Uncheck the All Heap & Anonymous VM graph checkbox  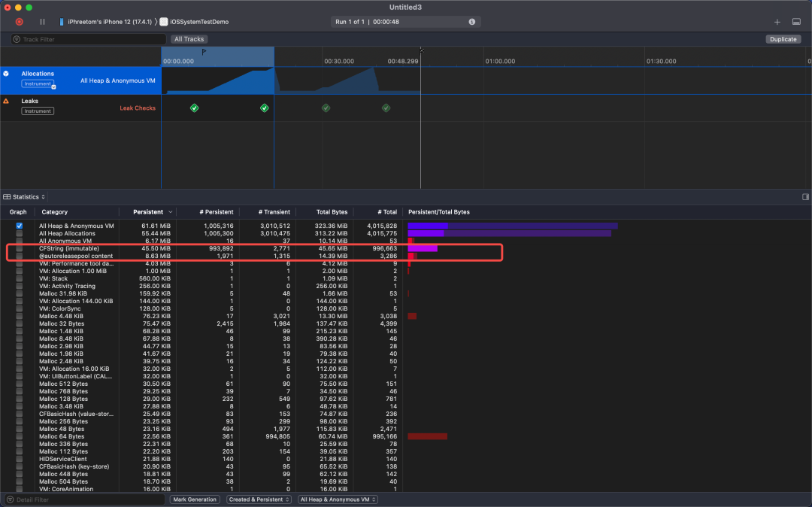tap(19, 226)
